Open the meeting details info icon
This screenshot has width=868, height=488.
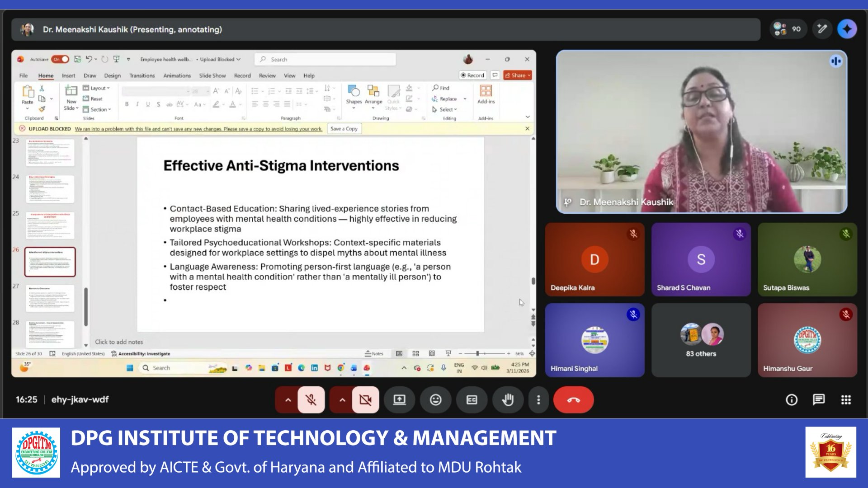click(x=792, y=400)
